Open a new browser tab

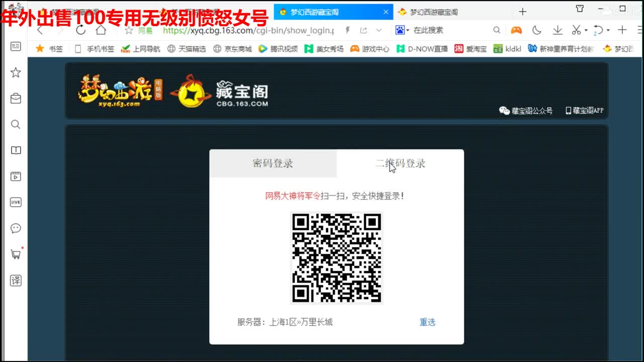point(522,12)
